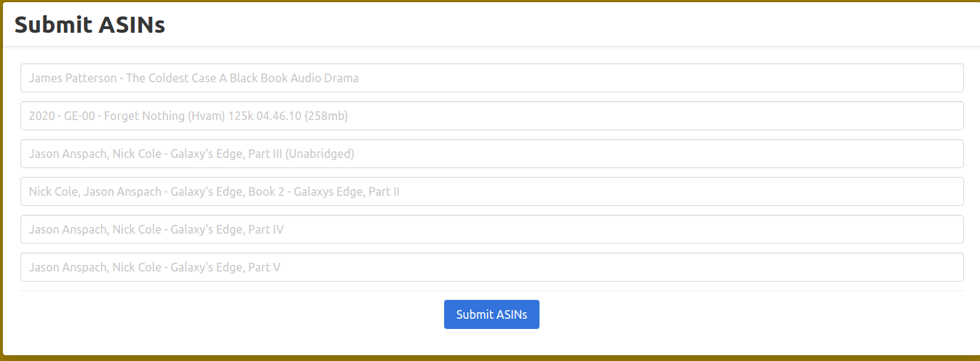The image size is (980, 361).
Task: Click the Submit ASINs button
Action: [x=491, y=314]
